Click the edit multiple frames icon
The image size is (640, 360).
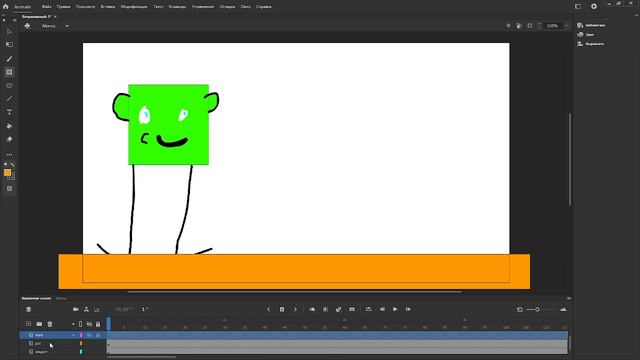325,309
